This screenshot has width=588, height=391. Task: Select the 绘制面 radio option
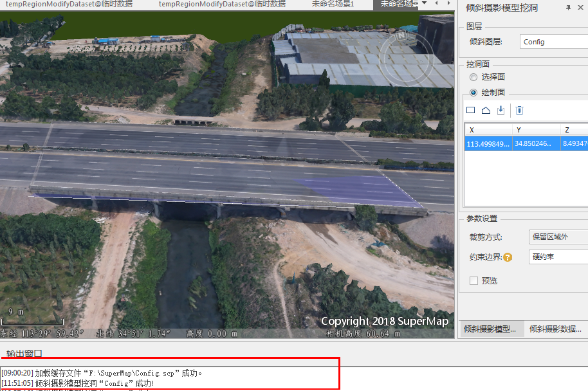click(473, 93)
